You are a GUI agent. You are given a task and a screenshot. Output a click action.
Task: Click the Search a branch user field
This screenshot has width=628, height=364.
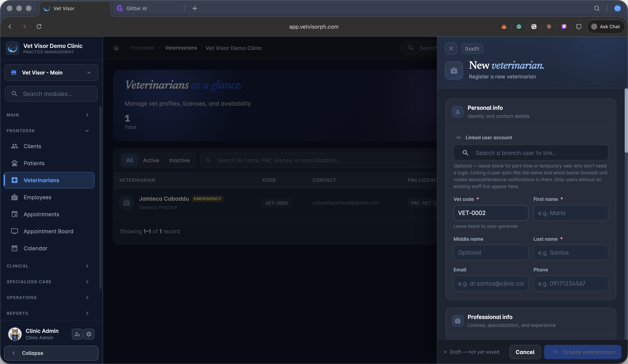531,153
